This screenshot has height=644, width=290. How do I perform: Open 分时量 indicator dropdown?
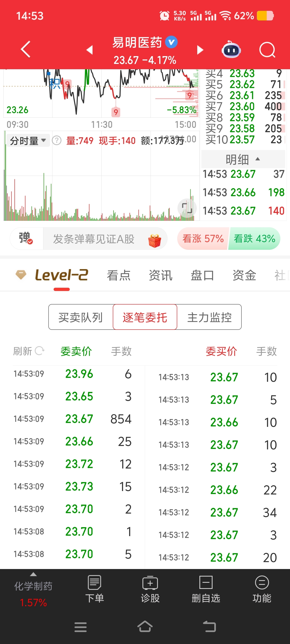28,141
